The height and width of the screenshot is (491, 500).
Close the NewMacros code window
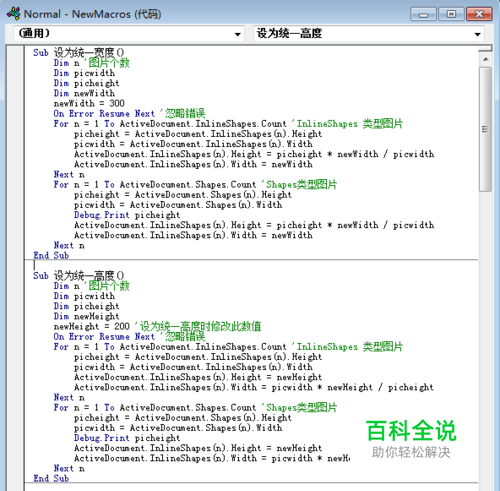[479, 14]
